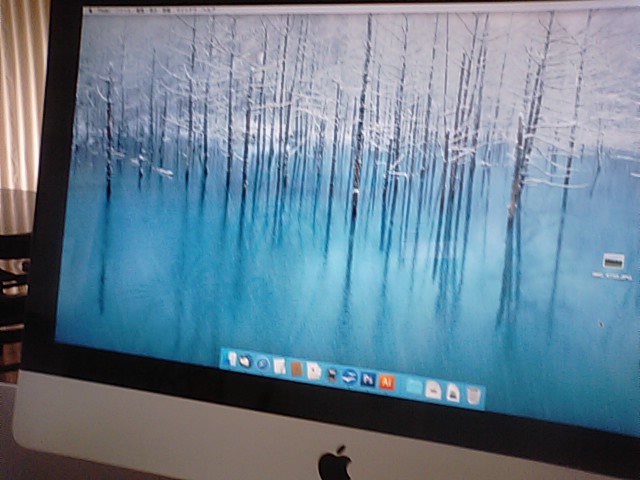Screen dimensions: 640x480
Task: Open the dark icon left of blue arrows
Action: coord(332,374)
